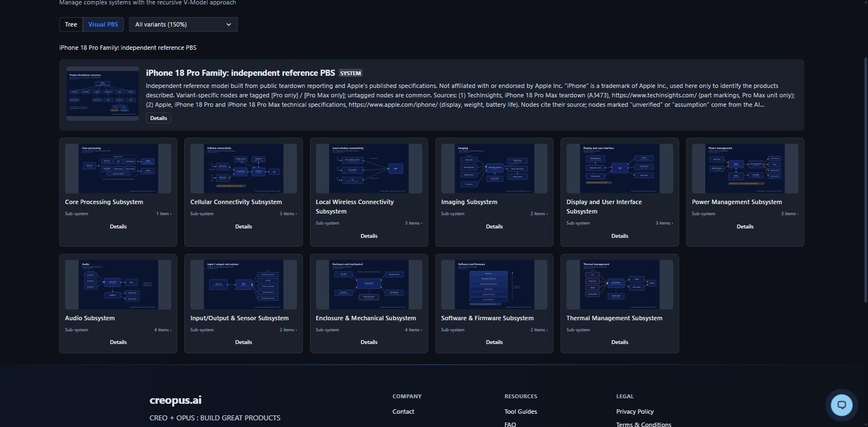The height and width of the screenshot is (427, 868).
Task: Select the Visual PBS tab
Action: (x=103, y=24)
